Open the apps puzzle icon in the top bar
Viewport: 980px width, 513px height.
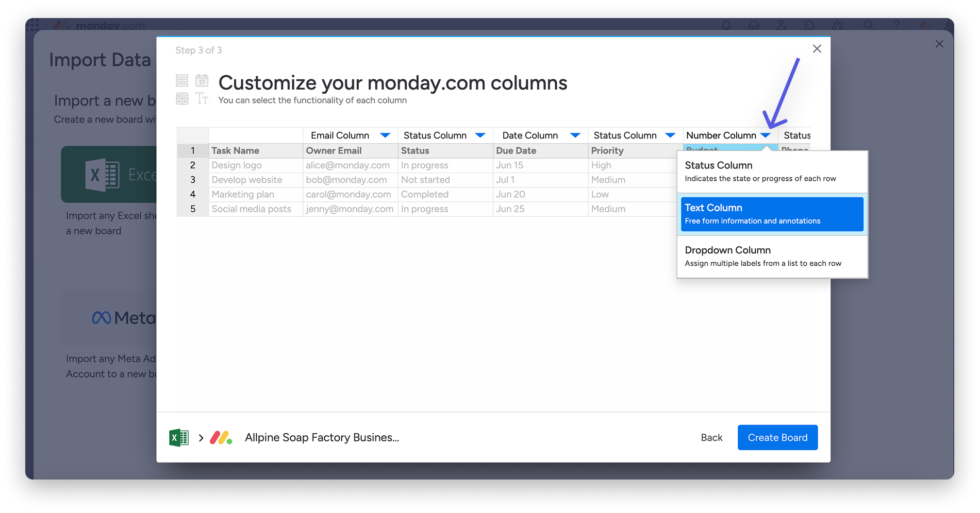click(x=809, y=25)
